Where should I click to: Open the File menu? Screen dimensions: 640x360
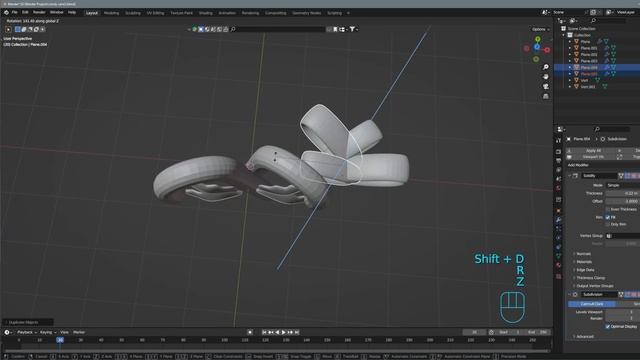(x=15, y=13)
